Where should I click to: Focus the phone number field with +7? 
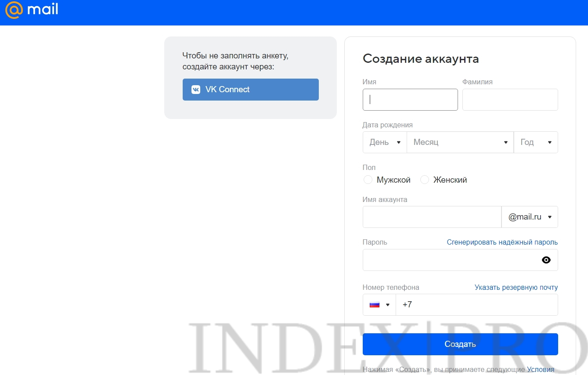pyautogui.click(x=477, y=305)
